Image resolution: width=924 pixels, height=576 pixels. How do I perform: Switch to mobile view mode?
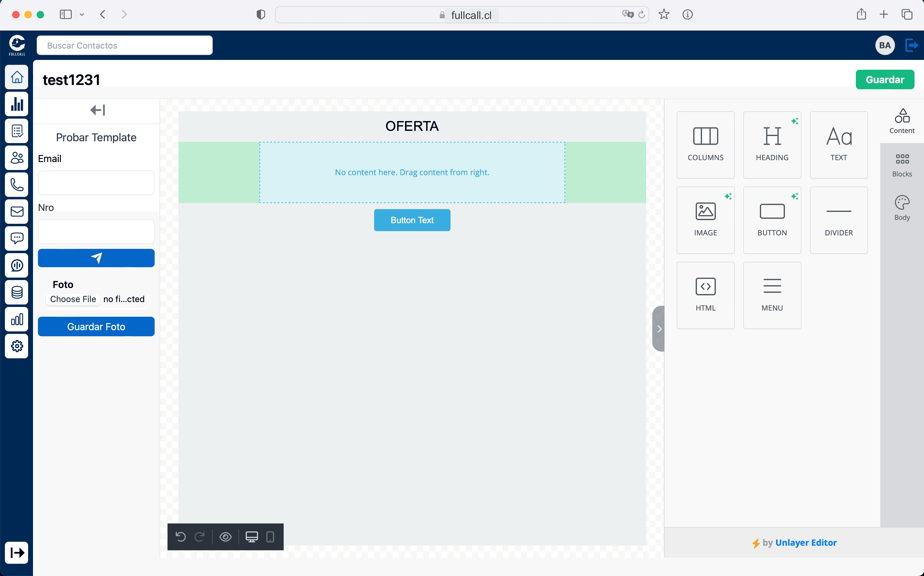coord(270,536)
